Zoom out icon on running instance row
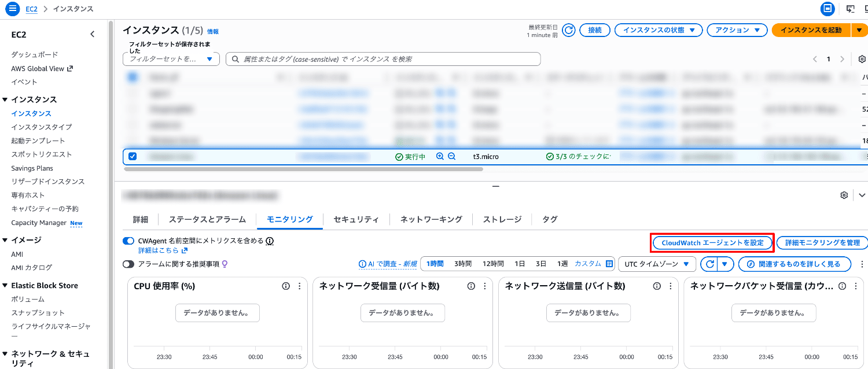The height and width of the screenshot is (369, 868). tap(451, 157)
